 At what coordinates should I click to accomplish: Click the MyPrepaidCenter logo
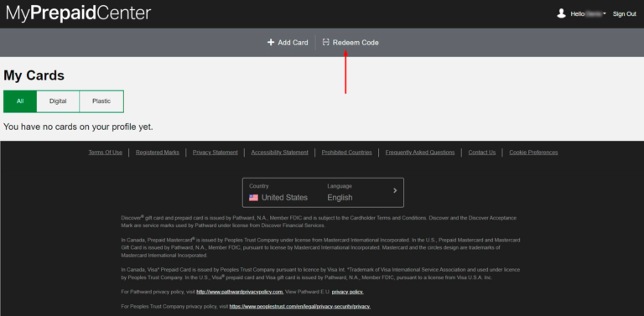[x=79, y=14]
